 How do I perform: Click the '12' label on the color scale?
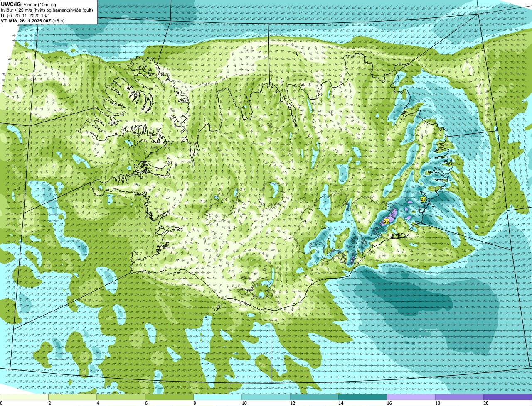(x=293, y=403)
